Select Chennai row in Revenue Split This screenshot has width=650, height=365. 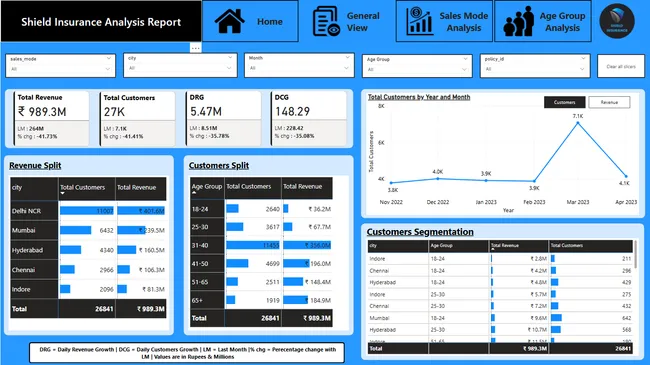(88, 270)
